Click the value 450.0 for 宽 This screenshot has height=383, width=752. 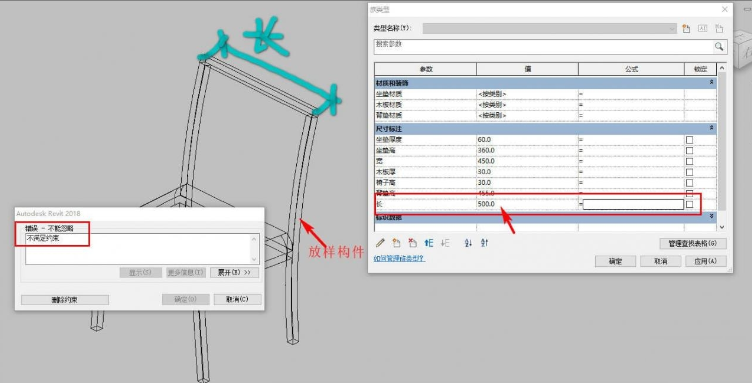[486, 161]
